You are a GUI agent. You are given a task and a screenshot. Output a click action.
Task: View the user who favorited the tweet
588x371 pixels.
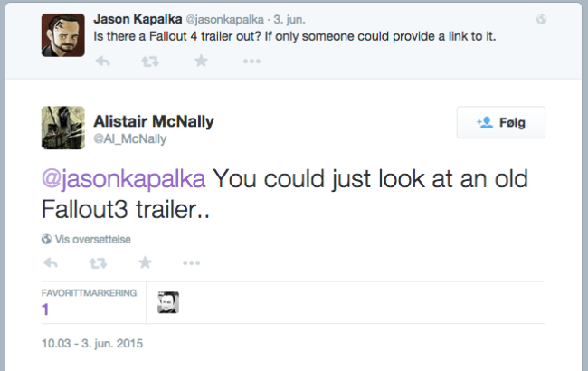pos(168,302)
